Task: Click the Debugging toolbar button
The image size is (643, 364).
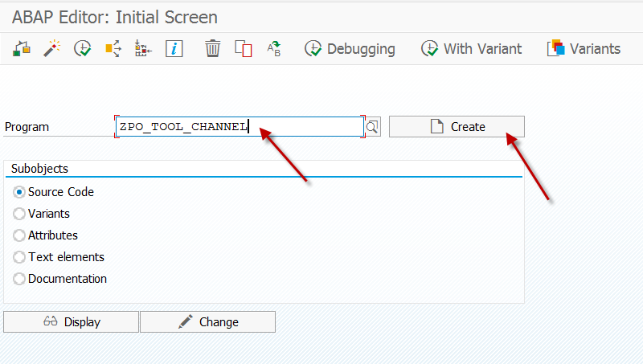Action: [x=350, y=49]
